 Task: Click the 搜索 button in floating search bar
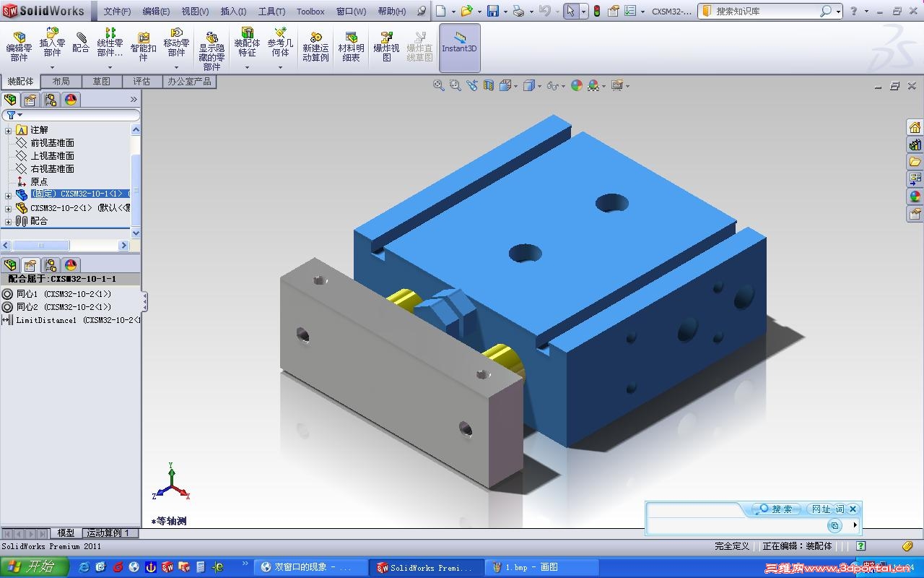(x=775, y=509)
